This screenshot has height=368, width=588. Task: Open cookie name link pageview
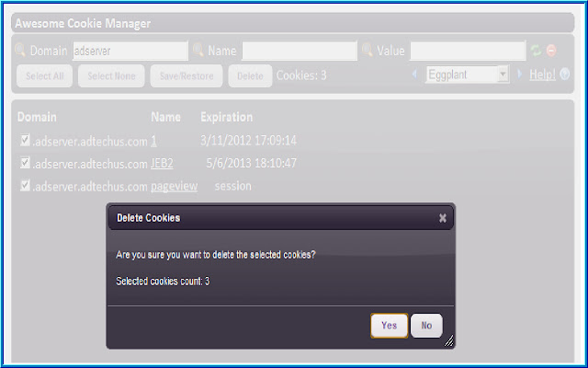pos(174,186)
